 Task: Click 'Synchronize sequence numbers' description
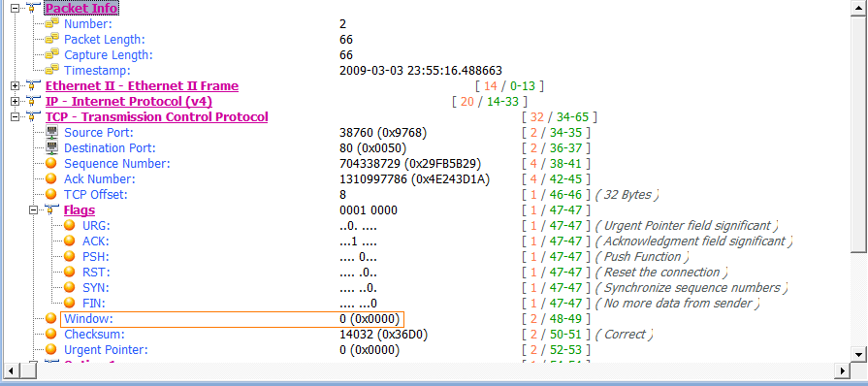point(691,287)
